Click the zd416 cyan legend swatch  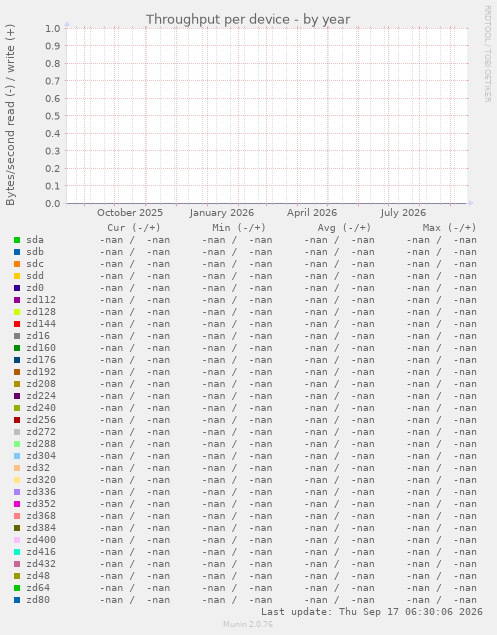[x=17, y=552]
